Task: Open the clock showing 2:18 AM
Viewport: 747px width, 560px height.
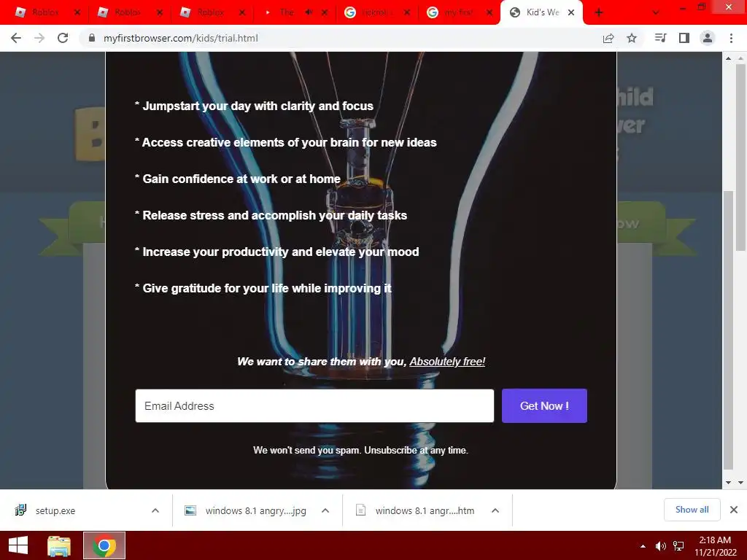Action: 715,546
